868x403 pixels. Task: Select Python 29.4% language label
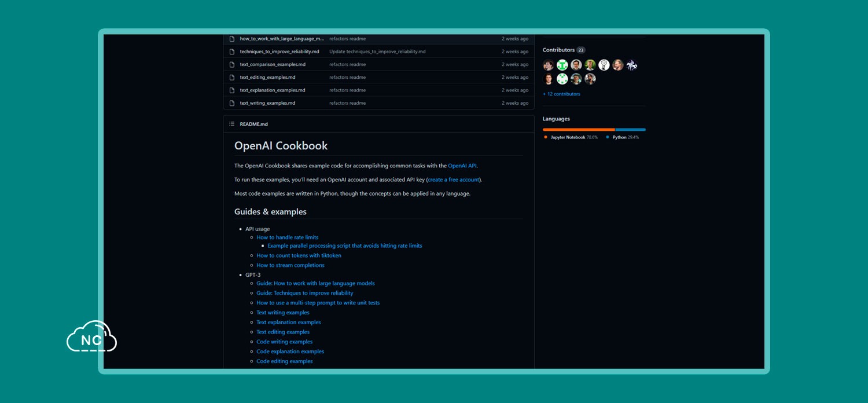click(626, 137)
